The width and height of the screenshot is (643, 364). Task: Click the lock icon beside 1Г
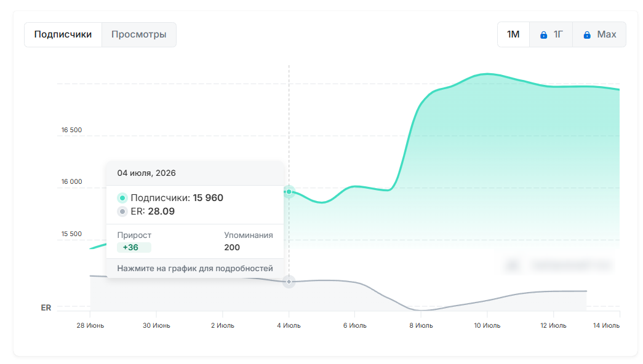pos(543,35)
